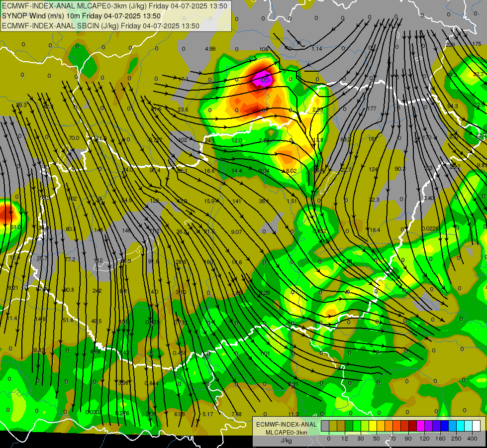Image resolution: width=487 pixels, height=448 pixels.
Task: Click the 'ECMWF-INDEX-ANAL SBCIN' header line
Action: pyautogui.click(x=100, y=26)
